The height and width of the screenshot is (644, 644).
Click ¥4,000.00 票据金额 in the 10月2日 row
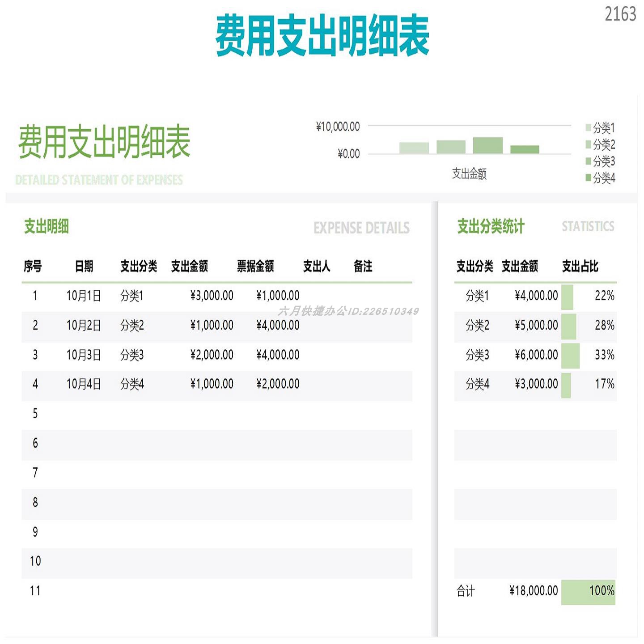[x=278, y=325]
